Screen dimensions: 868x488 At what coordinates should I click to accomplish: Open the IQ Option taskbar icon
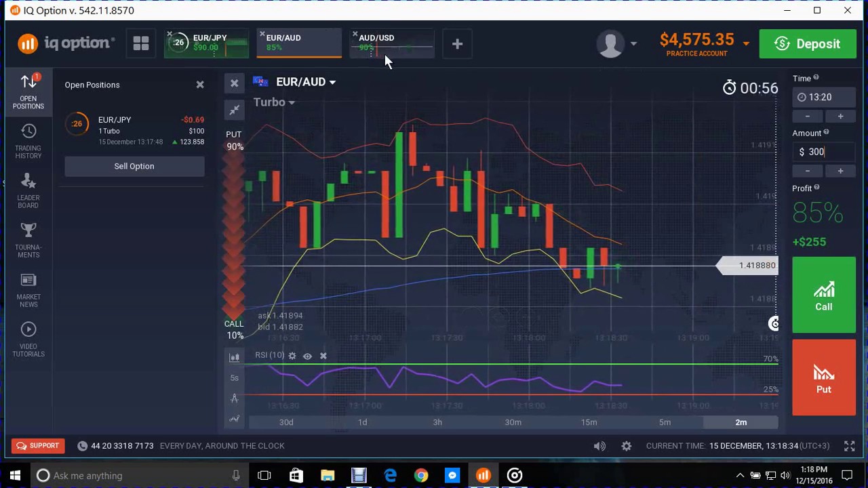(484, 475)
